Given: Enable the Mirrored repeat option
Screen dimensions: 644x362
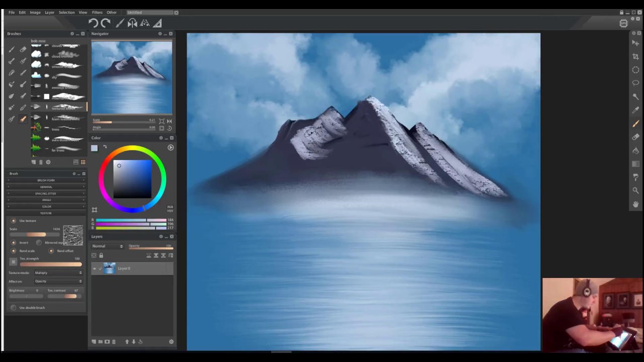Looking at the screenshot, I should [x=39, y=242].
